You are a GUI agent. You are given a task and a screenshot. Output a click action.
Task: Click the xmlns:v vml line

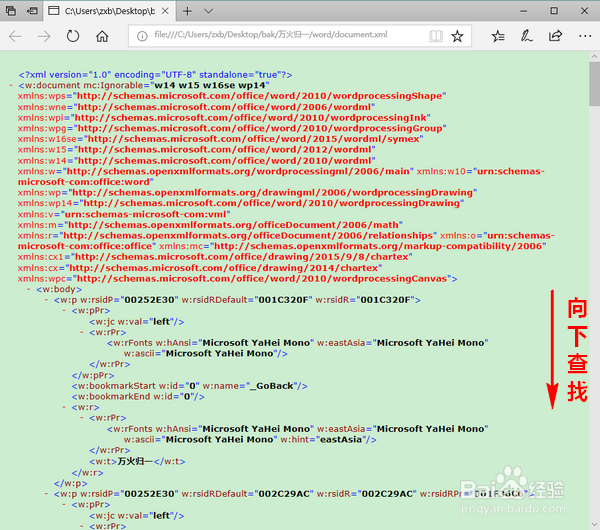tap(124, 214)
